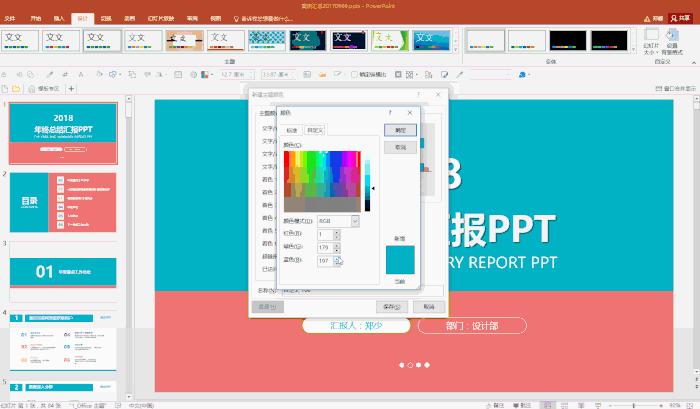Choose the first white variant thumbnail
Image resolution: width=700 pixels, height=409 pixels.
click(x=485, y=41)
